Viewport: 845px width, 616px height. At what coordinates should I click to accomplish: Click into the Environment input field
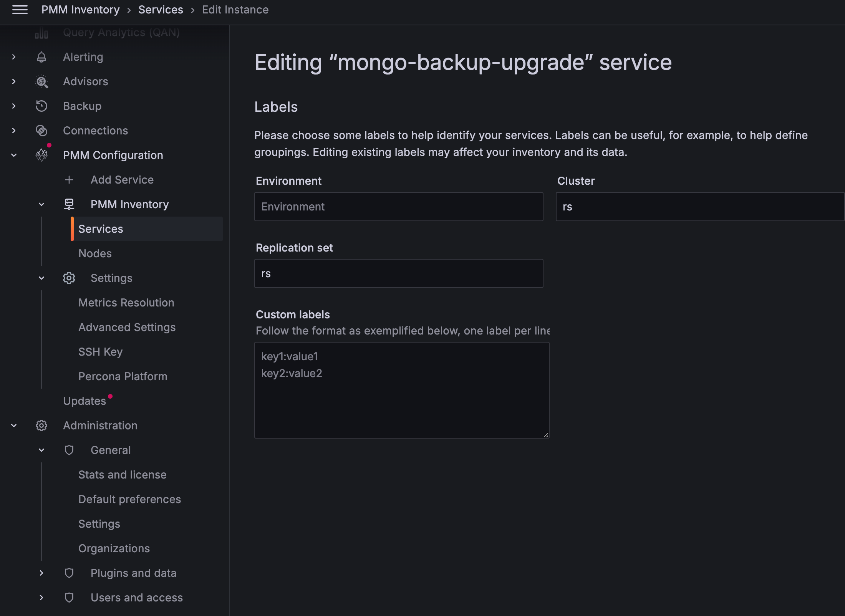[398, 207]
